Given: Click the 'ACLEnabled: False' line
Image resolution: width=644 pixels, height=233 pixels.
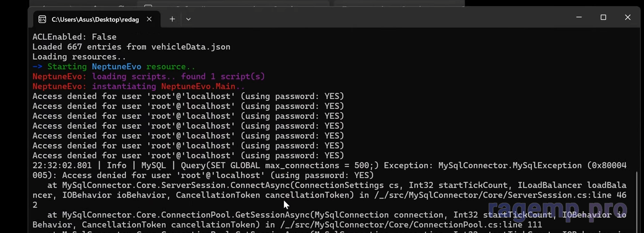Looking at the screenshot, I should pyautogui.click(x=74, y=37).
